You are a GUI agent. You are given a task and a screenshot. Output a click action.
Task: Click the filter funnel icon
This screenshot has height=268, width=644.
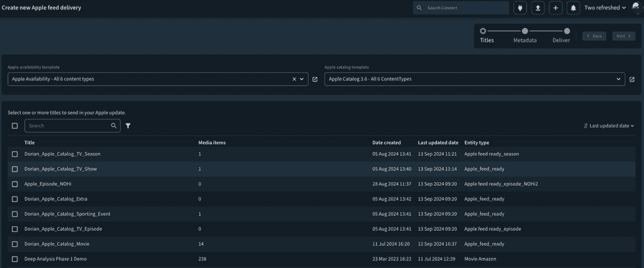point(128,126)
